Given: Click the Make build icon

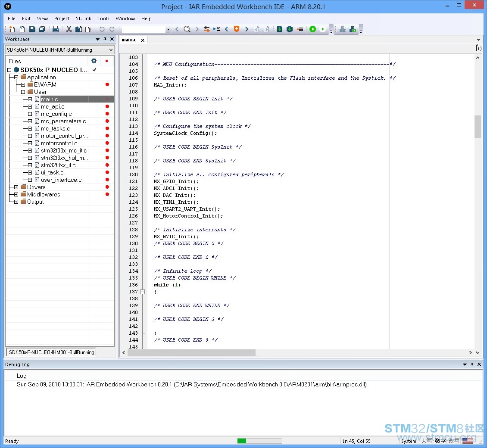Looking at the screenshot, I should coord(290,29).
